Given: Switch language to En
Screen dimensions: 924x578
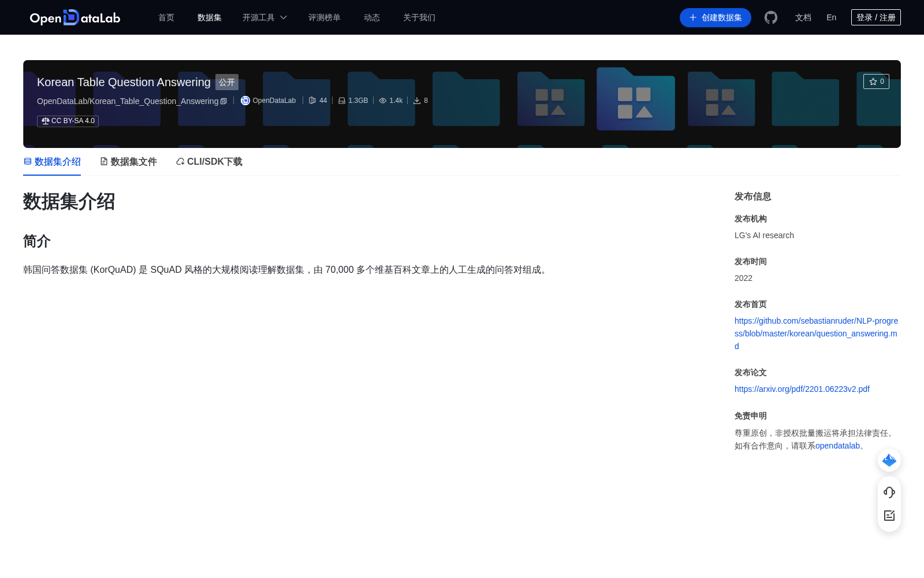Looking at the screenshot, I should pyautogui.click(x=832, y=17).
